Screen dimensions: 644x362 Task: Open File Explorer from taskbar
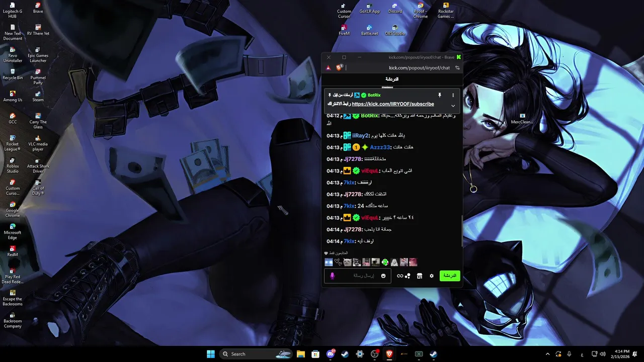click(301, 354)
